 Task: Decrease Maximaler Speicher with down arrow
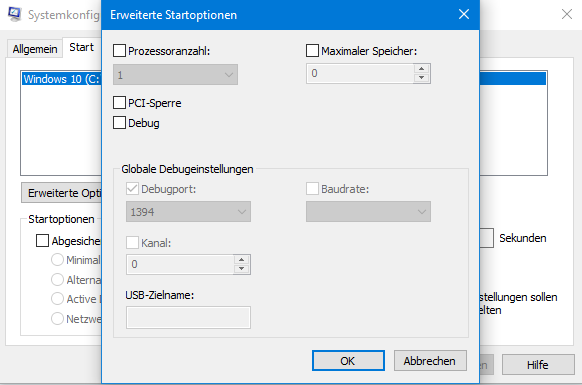coord(421,78)
